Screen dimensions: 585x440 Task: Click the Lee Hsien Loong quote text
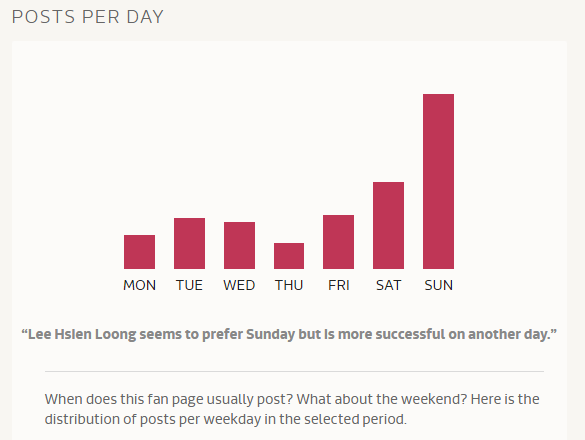tap(289, 334)
